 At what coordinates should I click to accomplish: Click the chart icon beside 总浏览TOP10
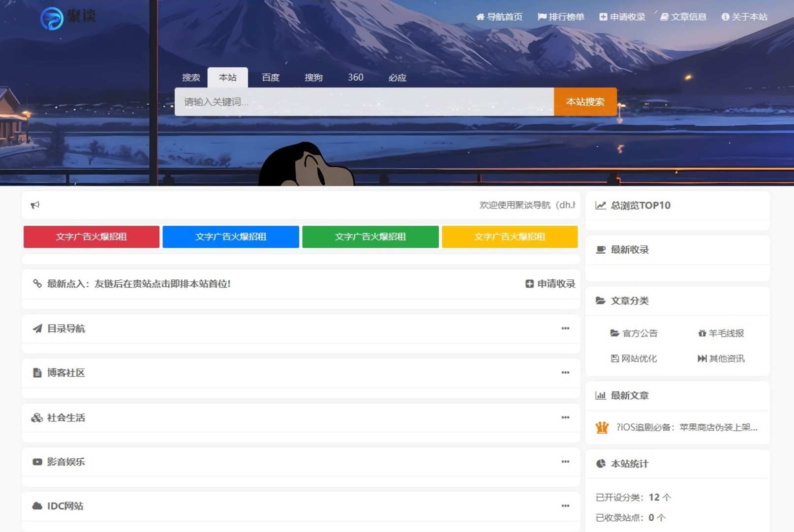coord(600,206)
